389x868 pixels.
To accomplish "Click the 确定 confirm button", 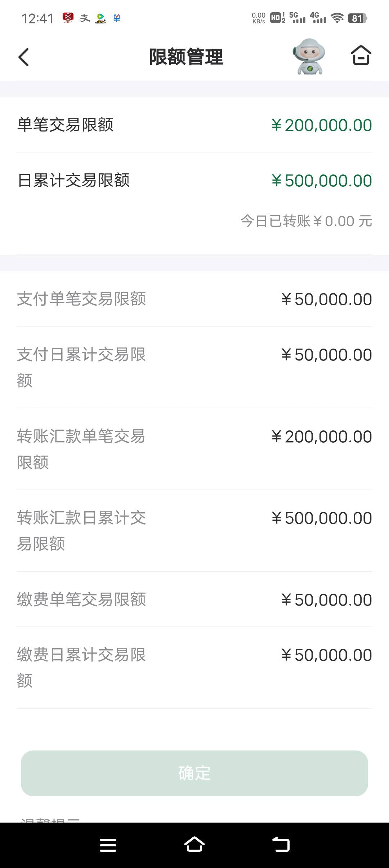I will (194, 773).
